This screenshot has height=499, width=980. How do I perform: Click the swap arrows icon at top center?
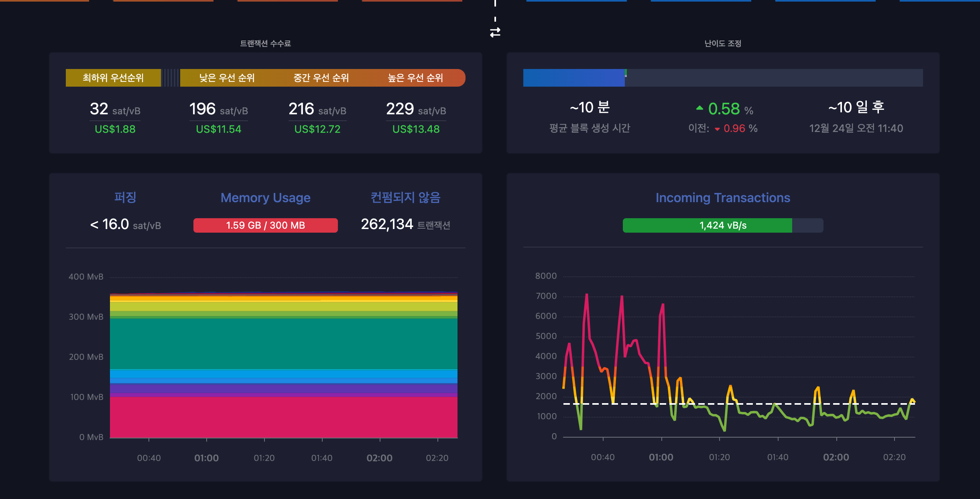495,32
